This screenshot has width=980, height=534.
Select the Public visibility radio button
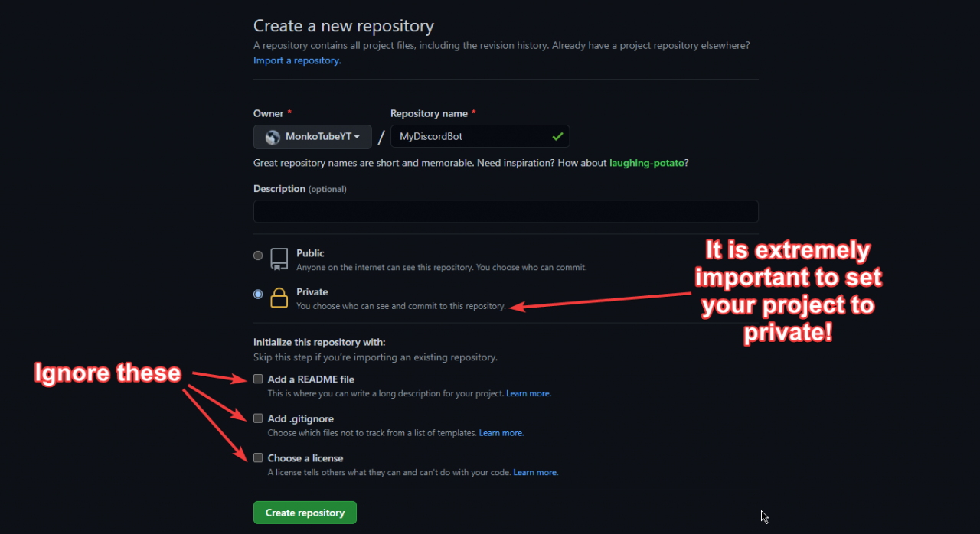(258, 256)
